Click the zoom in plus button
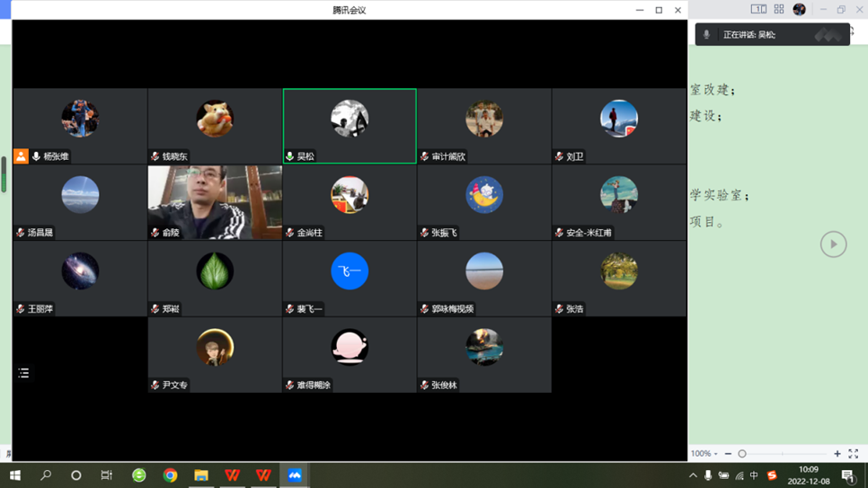 coord(837,454)
